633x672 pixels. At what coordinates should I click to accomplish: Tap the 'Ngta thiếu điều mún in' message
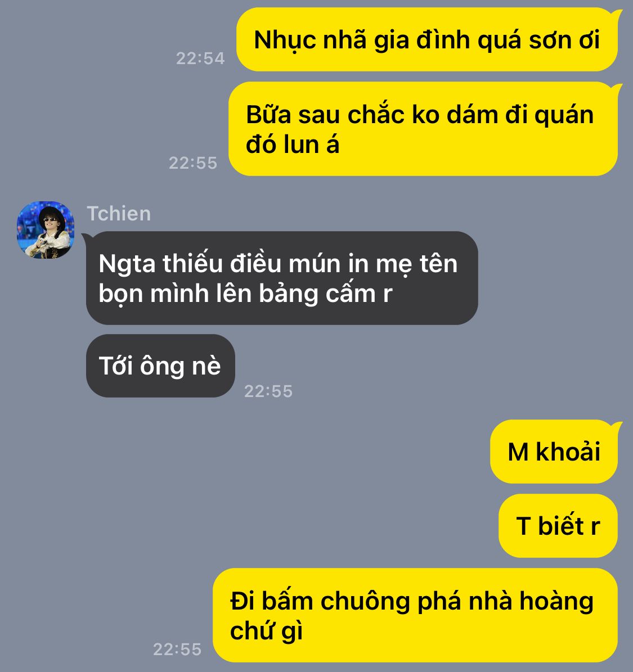pyautogui.click(x=282, y=278)
